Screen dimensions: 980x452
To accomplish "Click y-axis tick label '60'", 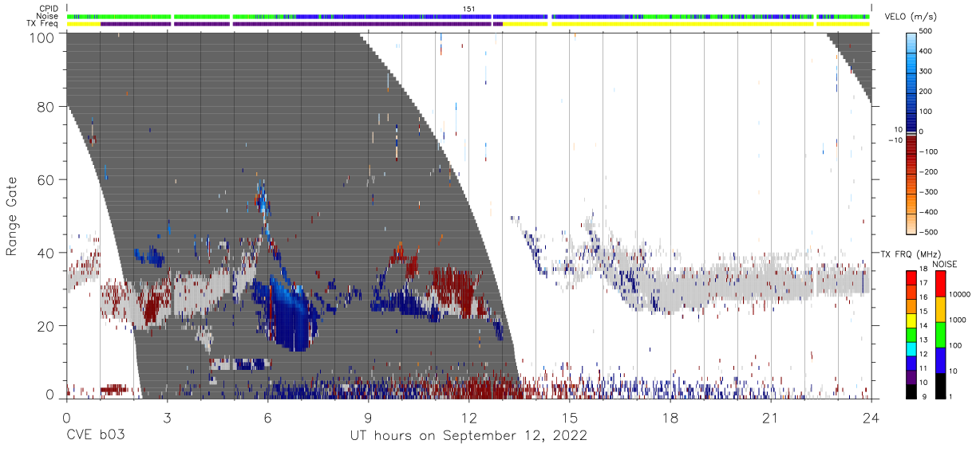I will (45, 180).
